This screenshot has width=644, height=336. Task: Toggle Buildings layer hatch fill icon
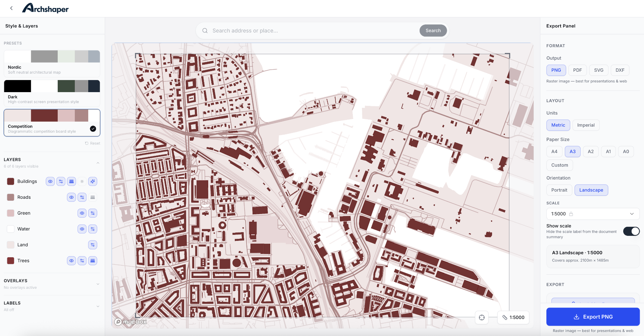71,182
